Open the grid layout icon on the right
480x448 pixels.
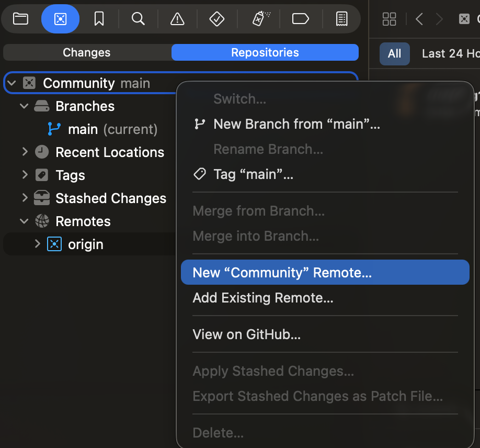[389, 19]
